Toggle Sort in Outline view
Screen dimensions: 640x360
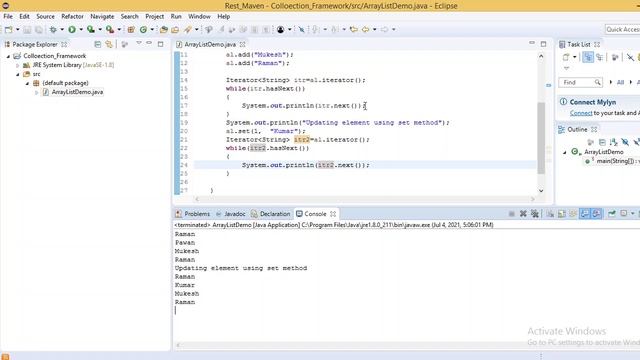pyautogui.click(x=613, y=142)
